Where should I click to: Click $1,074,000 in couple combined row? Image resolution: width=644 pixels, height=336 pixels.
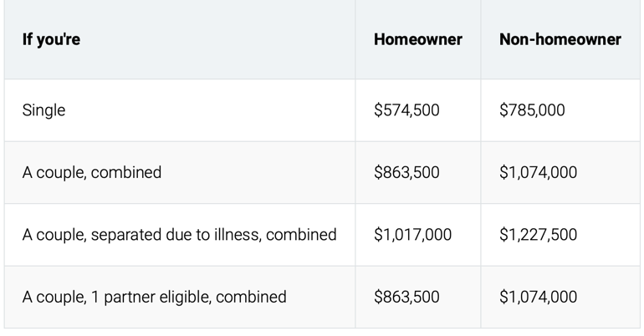click(538, 172)
